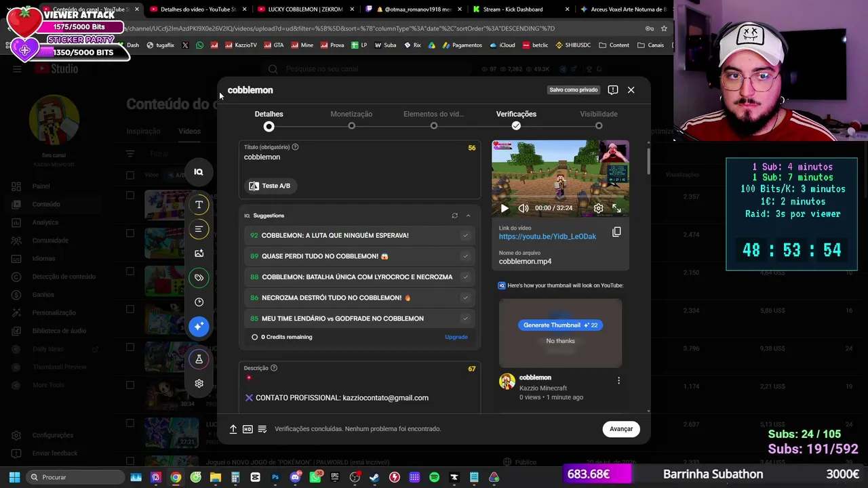Collapse the vidIQ Suggestions panel
868x488 pixels.
(468, 216)
